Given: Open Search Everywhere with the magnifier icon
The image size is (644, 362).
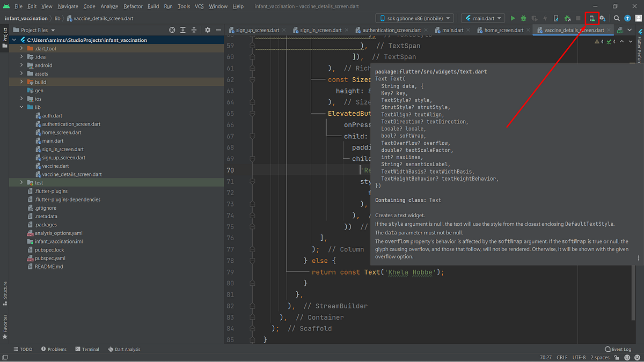Looking at the screenshot, I should coord(616,18).
